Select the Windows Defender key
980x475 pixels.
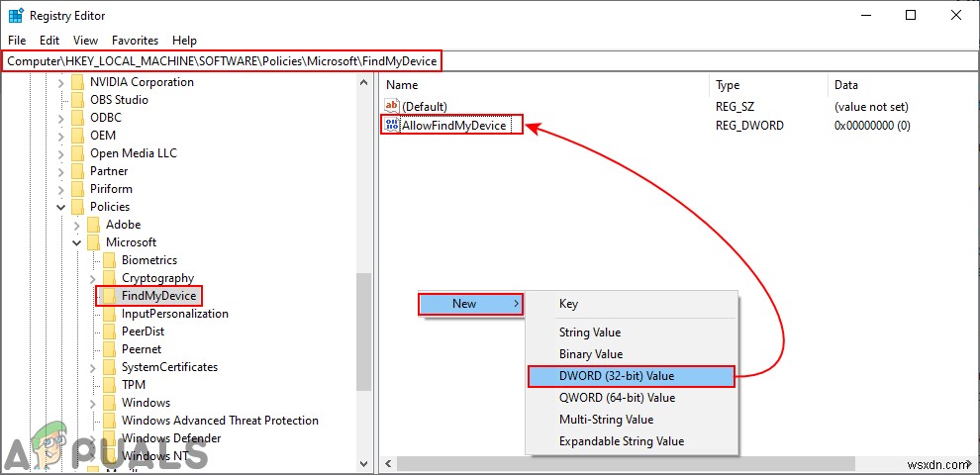click(171, 438)
